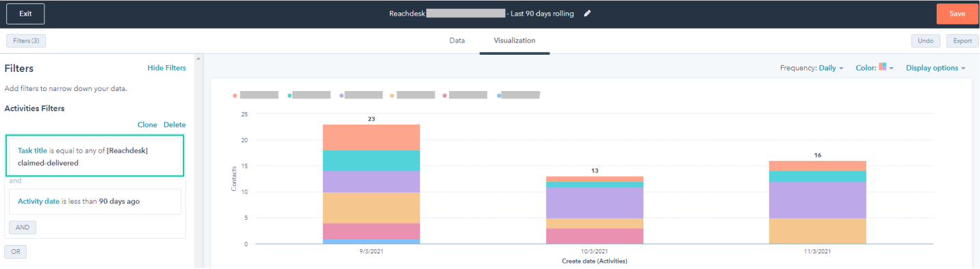Toggle the yellow-tan legend series dot
This screenshot has width=980, height=269.
pos(392,96)
